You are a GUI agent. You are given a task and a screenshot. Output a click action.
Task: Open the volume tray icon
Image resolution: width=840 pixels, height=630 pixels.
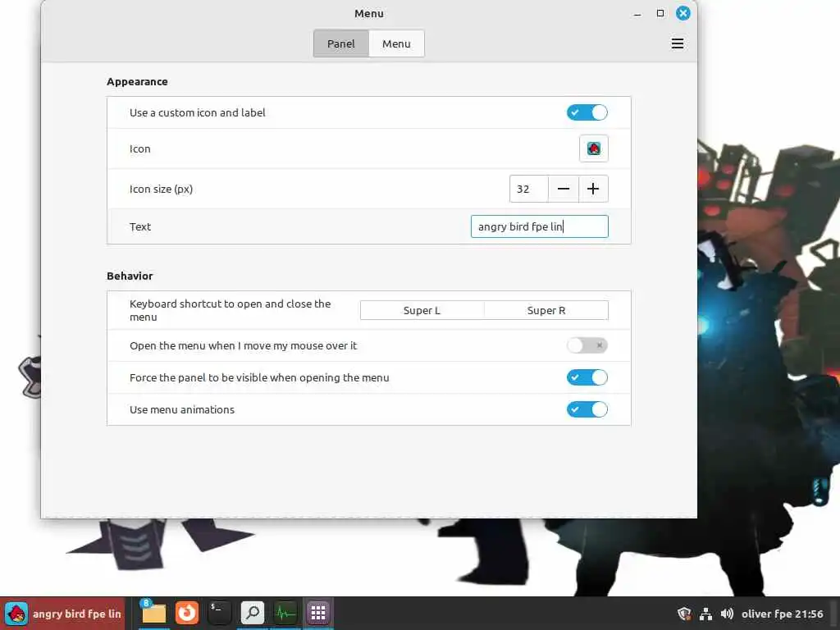[x=727, y=614]
